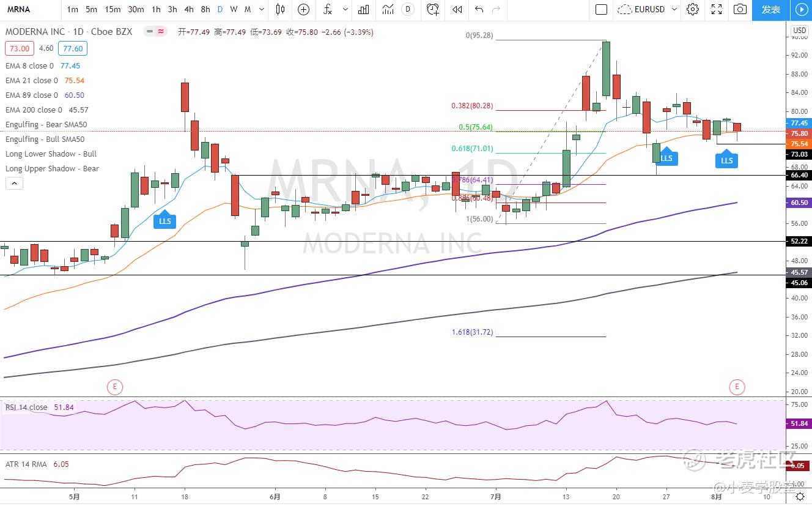The width and height of the screenshot is (812, 506).
Task: Click the 0.618(71.01) Fibonacci level label
Action: (472, 149)
